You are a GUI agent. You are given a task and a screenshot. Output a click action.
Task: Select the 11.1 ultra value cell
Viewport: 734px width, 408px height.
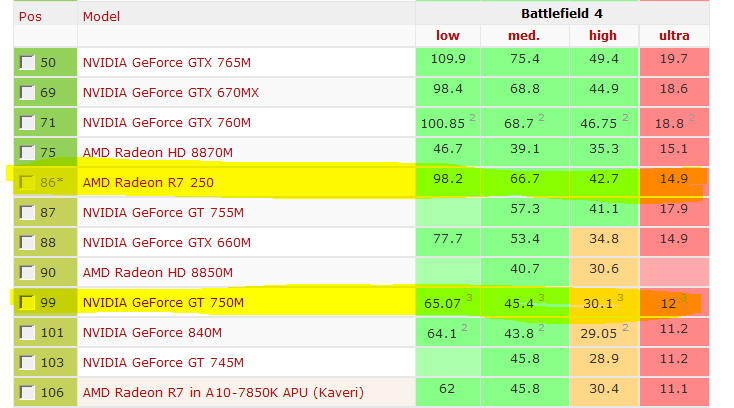point(674,392)
